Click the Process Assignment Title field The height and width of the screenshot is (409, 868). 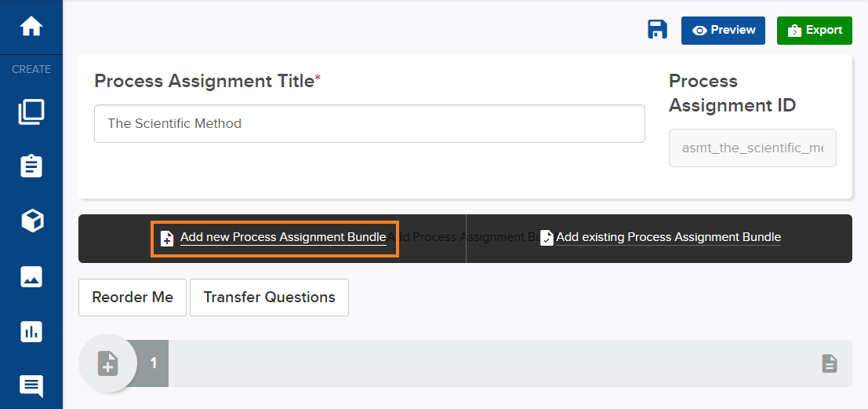point(369,123)
